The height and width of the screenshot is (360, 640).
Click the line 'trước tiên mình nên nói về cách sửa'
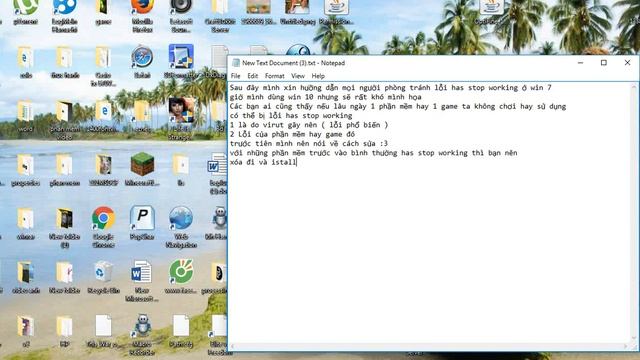(309, 144)
